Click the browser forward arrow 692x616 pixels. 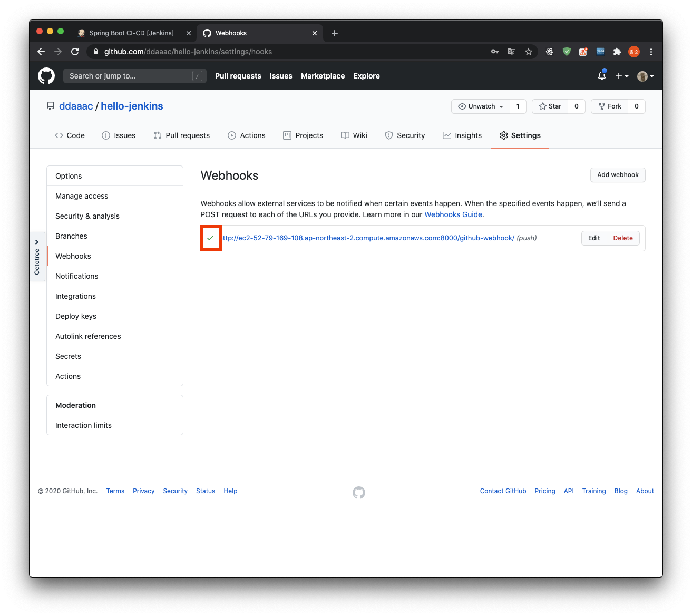coord(58,52)
